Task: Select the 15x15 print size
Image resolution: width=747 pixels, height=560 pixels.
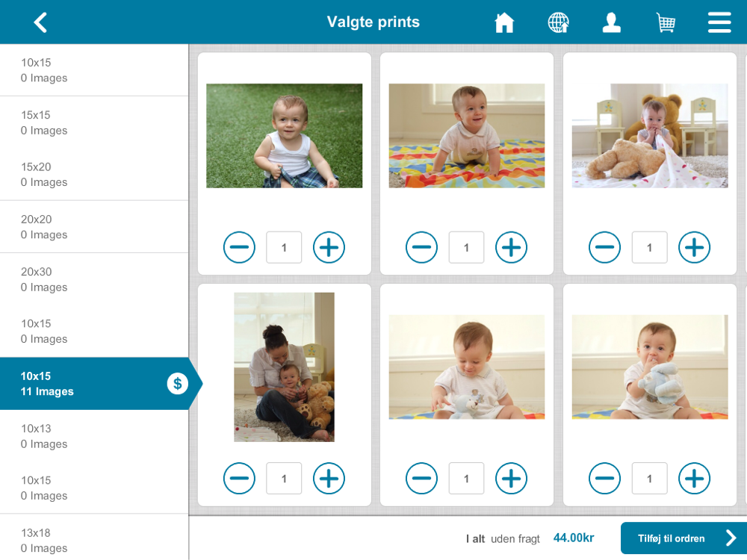Action: [x=94, y=122]
